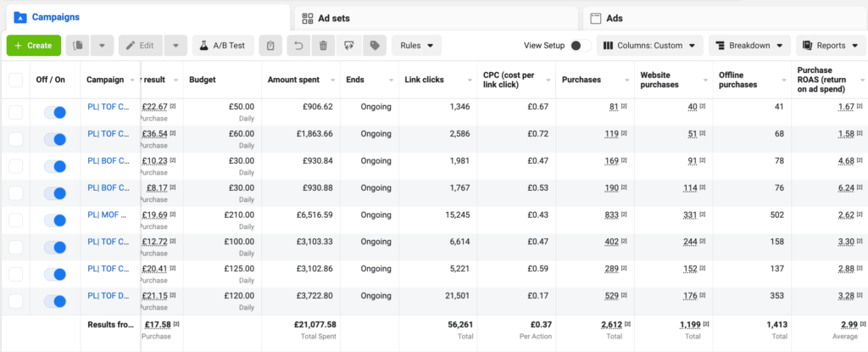Click the duplicate campaign icon
Screen dimensions: 868x352
click(77, 46)
